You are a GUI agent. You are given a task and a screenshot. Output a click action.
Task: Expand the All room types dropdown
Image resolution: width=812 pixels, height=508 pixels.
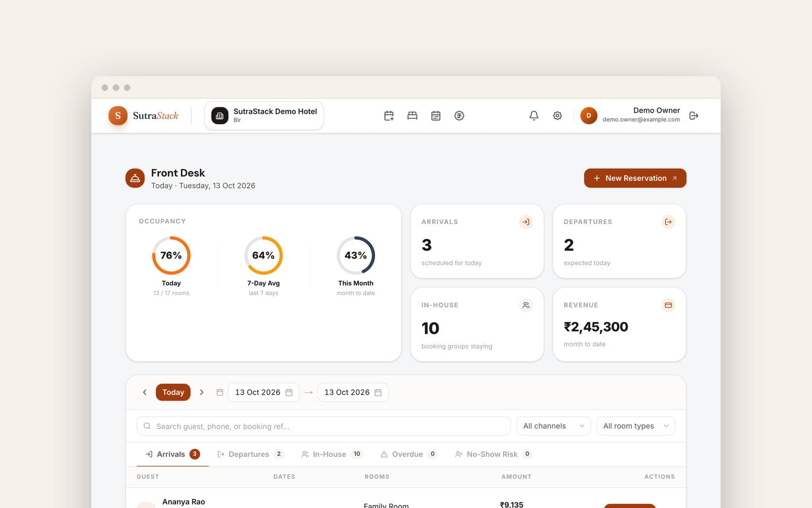(x=635, y=426)
